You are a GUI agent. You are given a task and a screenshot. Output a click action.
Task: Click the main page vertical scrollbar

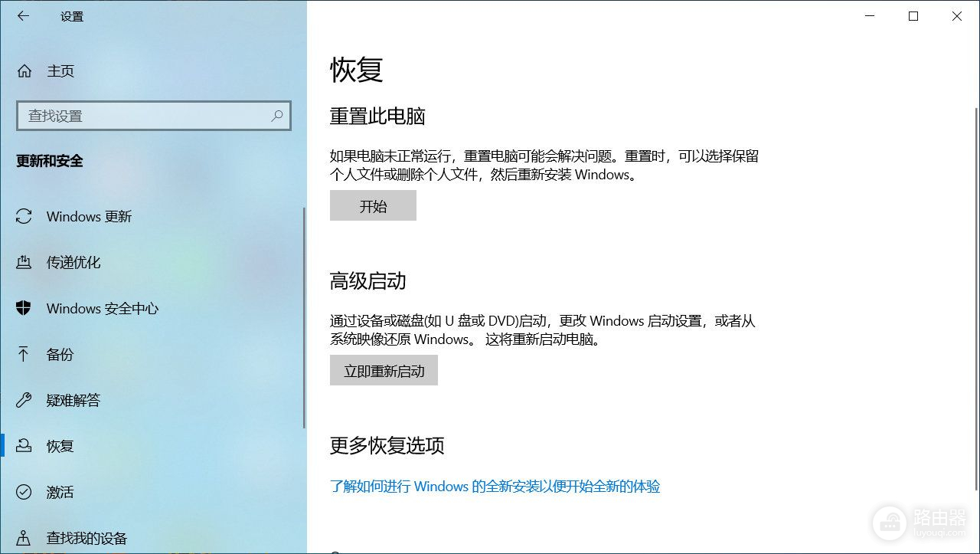pyautogui.click(x=975, y=299)
